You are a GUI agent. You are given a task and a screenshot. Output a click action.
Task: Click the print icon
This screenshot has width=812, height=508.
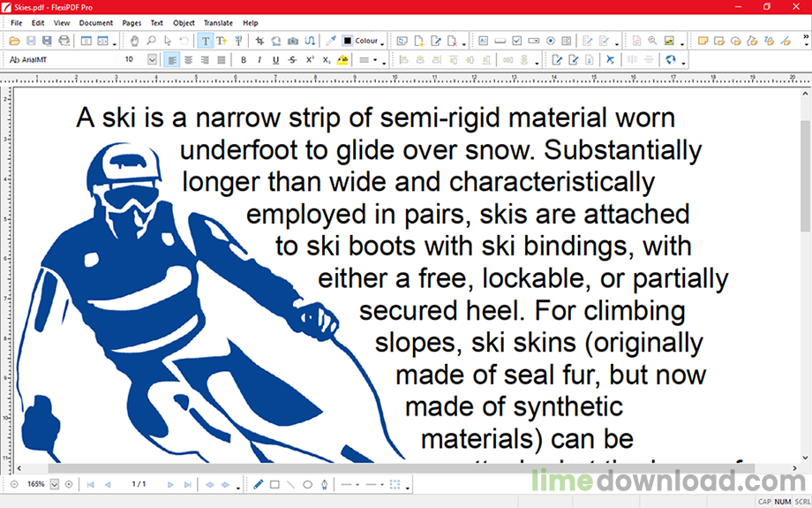point(64,41)
